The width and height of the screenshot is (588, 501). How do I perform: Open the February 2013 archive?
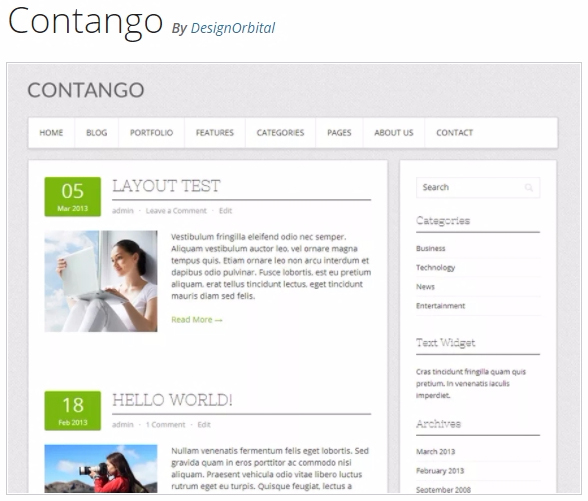(x=440, y=471)
